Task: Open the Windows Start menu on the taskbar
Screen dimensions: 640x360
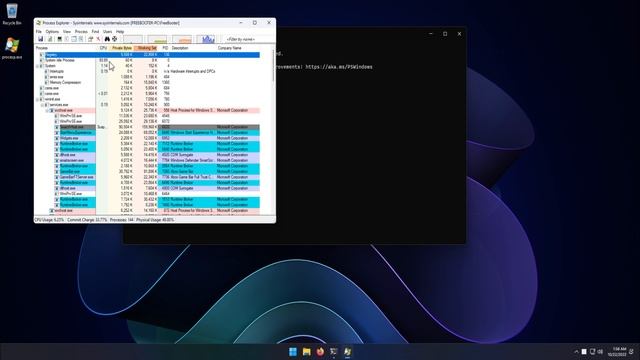Action: pos(293,351)
